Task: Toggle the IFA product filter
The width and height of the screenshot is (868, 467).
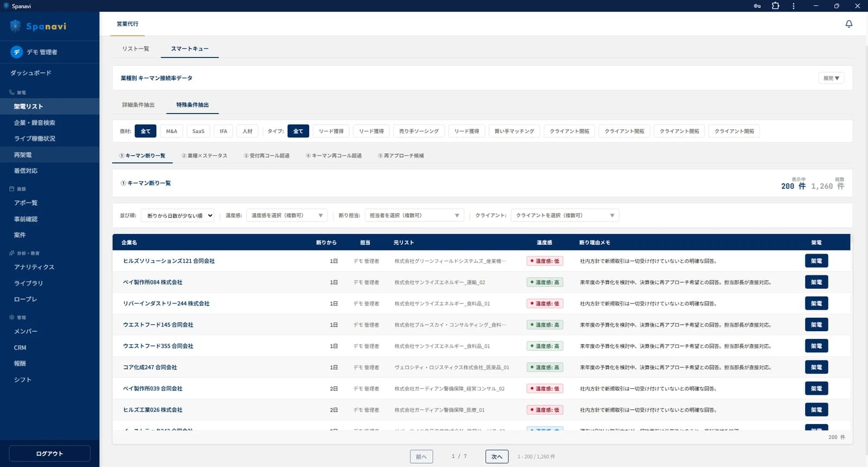Action: (224, 131)
